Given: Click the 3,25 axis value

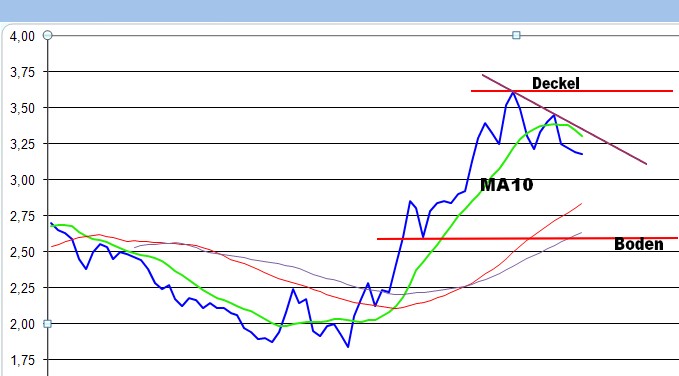Looking at the screenshot, I should [x=22, y=144].
